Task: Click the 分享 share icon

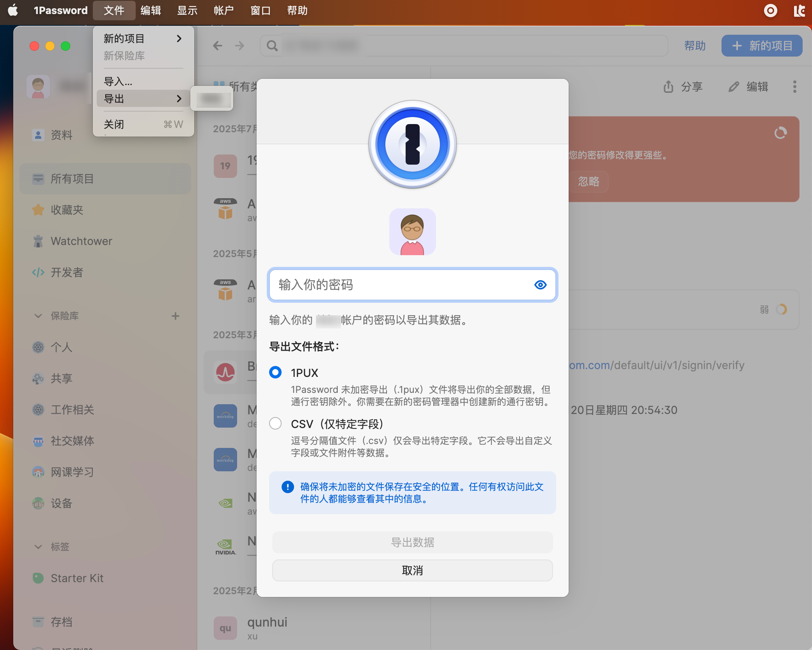Action: pyautogui.click(x=668, y=87)
